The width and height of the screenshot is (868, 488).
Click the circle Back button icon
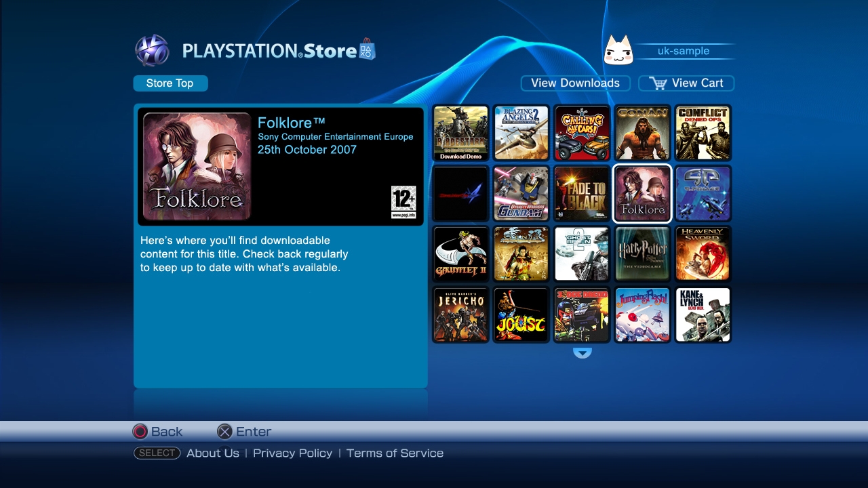[140, 432]
